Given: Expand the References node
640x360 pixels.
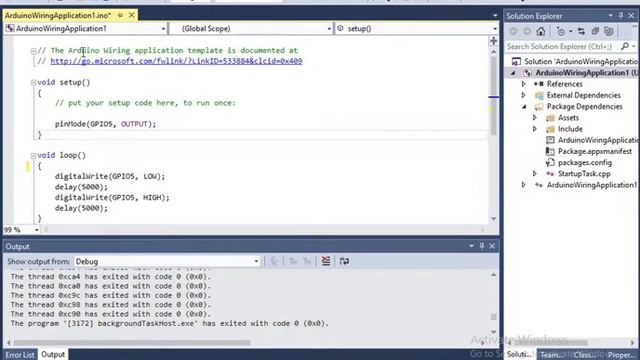Looking at the screenshot, I should pos(524,84).
